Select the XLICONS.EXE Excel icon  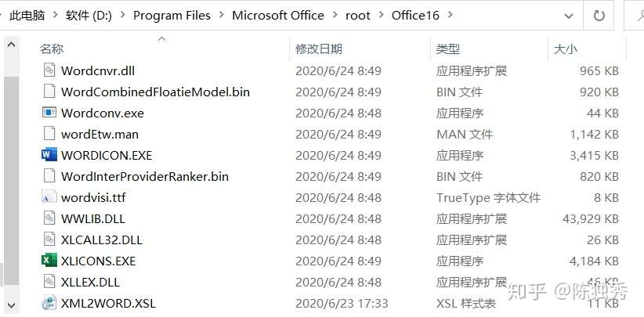49,261
